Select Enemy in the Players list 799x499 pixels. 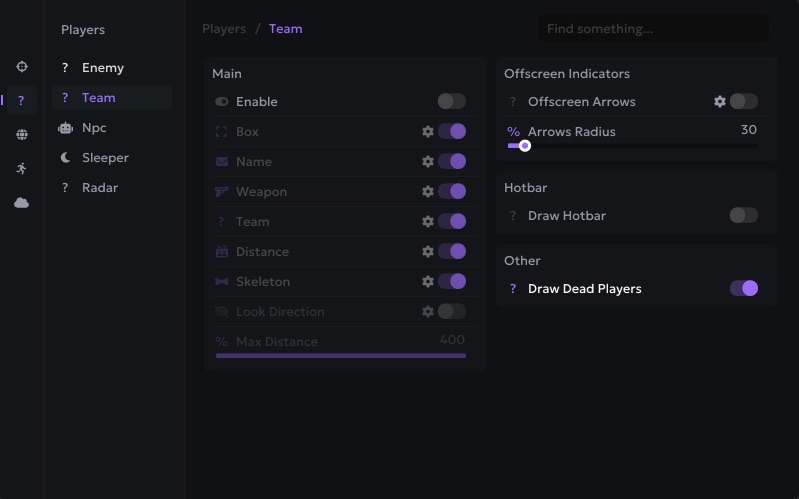tap(103, 68)
